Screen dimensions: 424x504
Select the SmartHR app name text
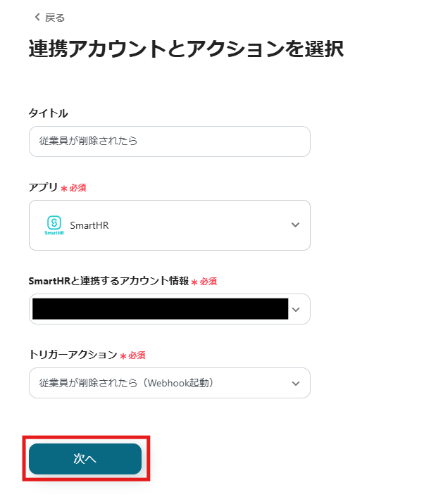pos(89,226)
